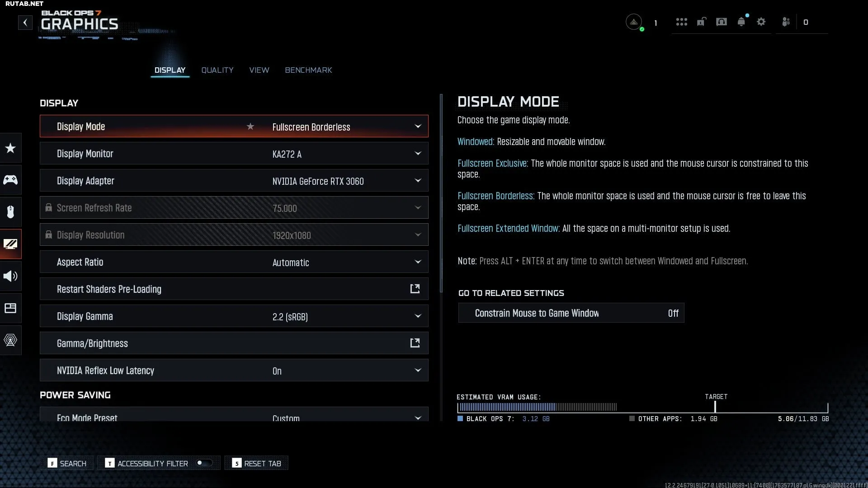The width and height of the screenshot is (868, 488).
Task: Open controller settings in the sidebar
Action: tap(10, 180)
